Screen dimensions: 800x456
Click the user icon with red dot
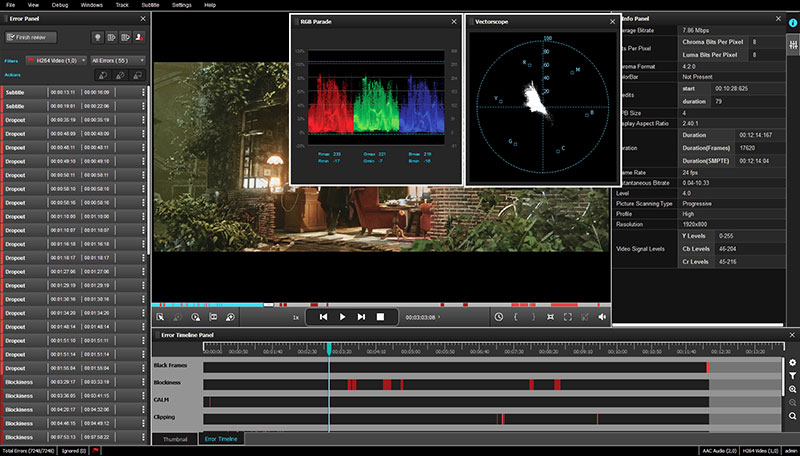pos(139,37)
